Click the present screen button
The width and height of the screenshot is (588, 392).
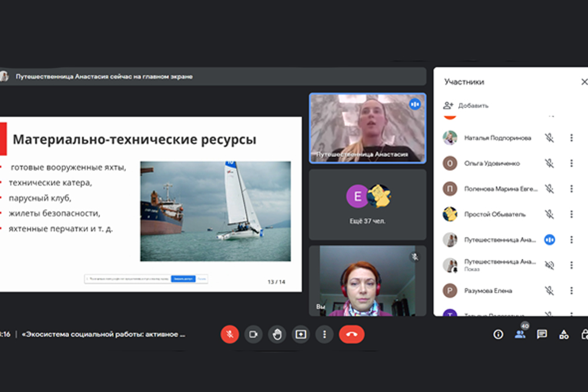(301, 334)
